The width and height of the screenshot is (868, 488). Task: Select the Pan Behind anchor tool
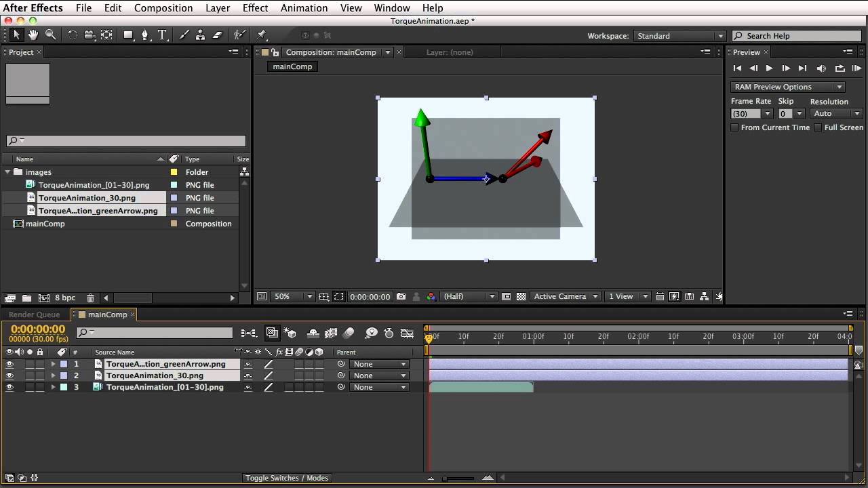(106, 35)
